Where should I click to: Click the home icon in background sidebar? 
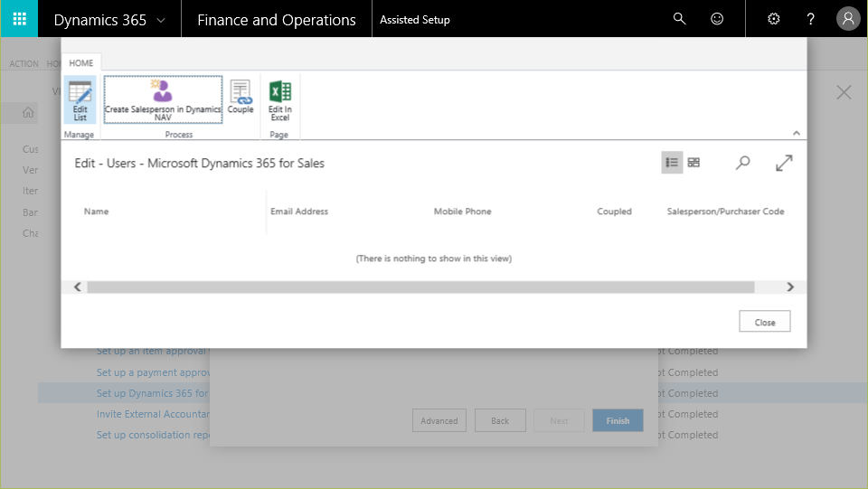pyautogui.click(x=28, y=113)
